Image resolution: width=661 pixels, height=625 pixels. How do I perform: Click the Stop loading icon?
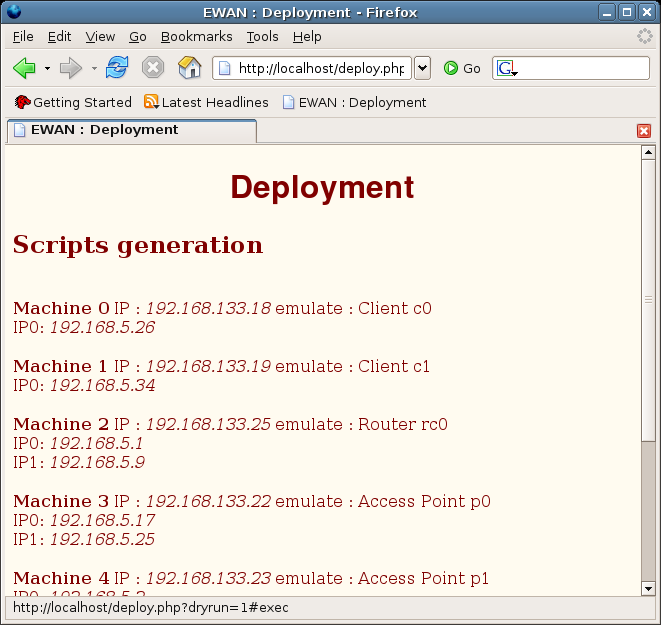[x=153, y=67]
